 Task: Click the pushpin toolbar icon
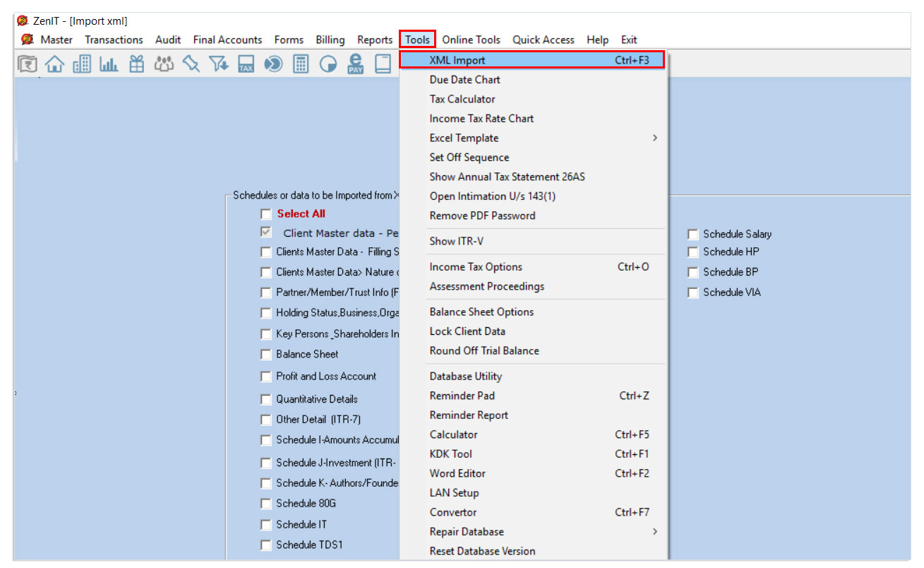pyautogui.click(x=191, y=64)
